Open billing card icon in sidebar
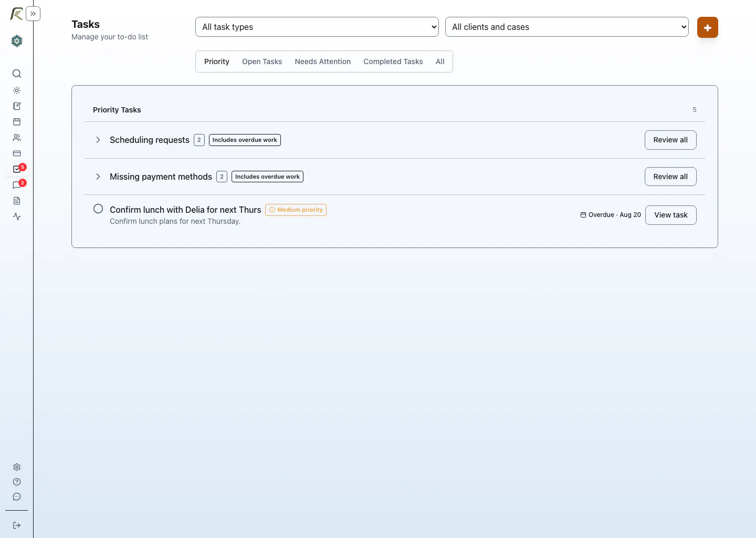The width and height of the screenshot is (756, 538). (17, 153)
